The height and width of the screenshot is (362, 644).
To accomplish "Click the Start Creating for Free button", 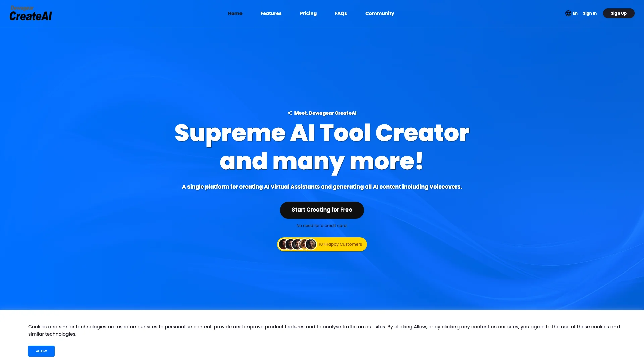I will click(322, 210).
